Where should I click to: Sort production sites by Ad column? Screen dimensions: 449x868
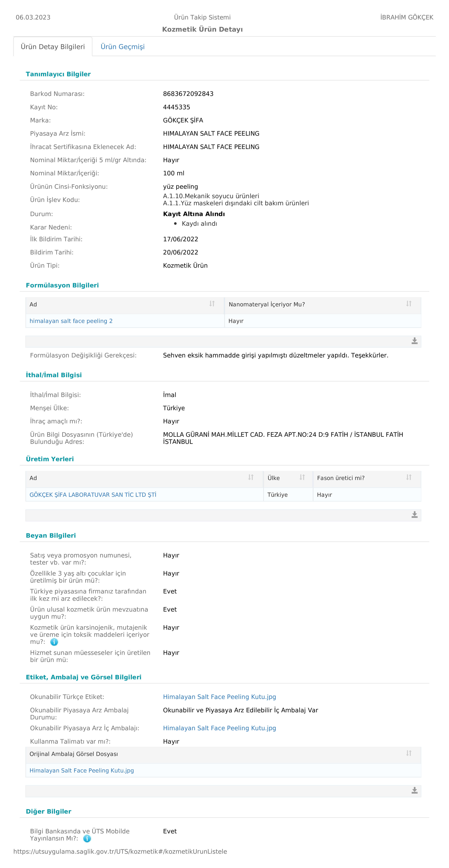pos(251,477)
